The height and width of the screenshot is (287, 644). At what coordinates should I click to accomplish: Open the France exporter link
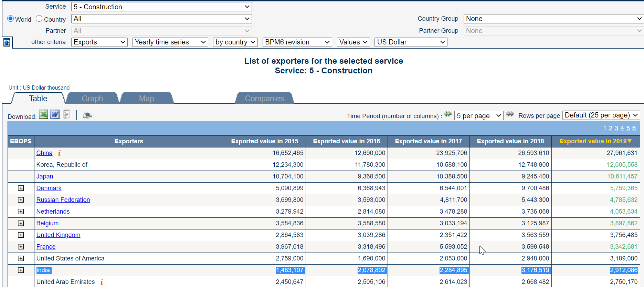click(x=46, y=247)
